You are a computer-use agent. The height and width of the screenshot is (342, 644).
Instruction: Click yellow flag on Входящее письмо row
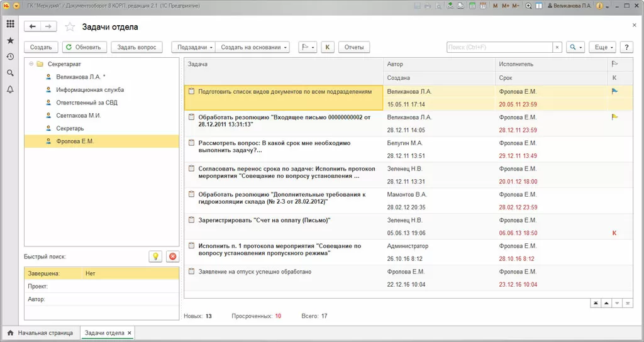pyautogui.click(x=614, y=117)
